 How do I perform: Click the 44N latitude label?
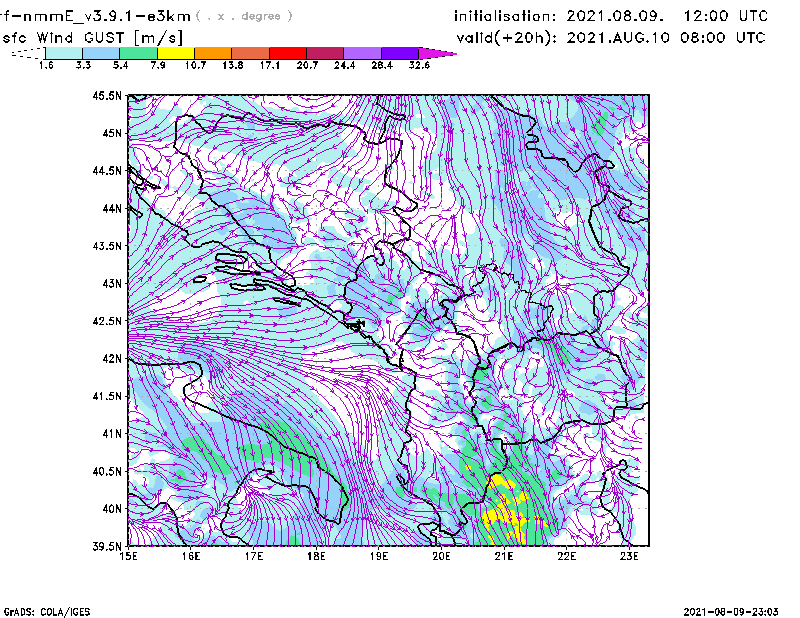(x=112, y=208)
